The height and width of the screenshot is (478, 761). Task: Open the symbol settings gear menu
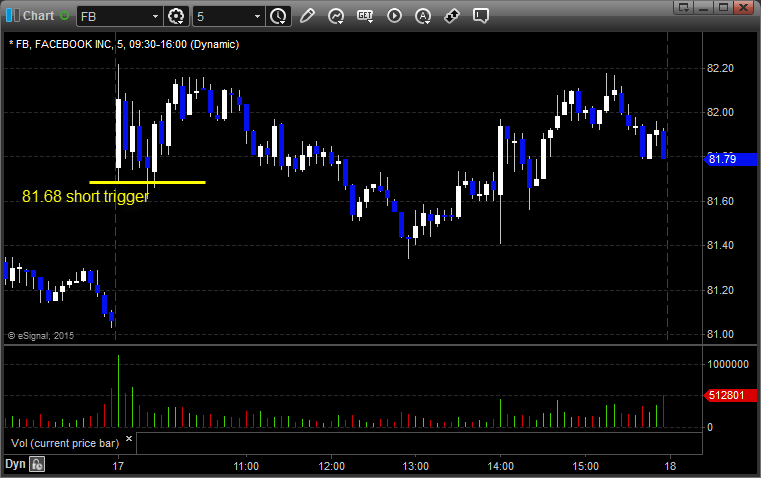176,16
